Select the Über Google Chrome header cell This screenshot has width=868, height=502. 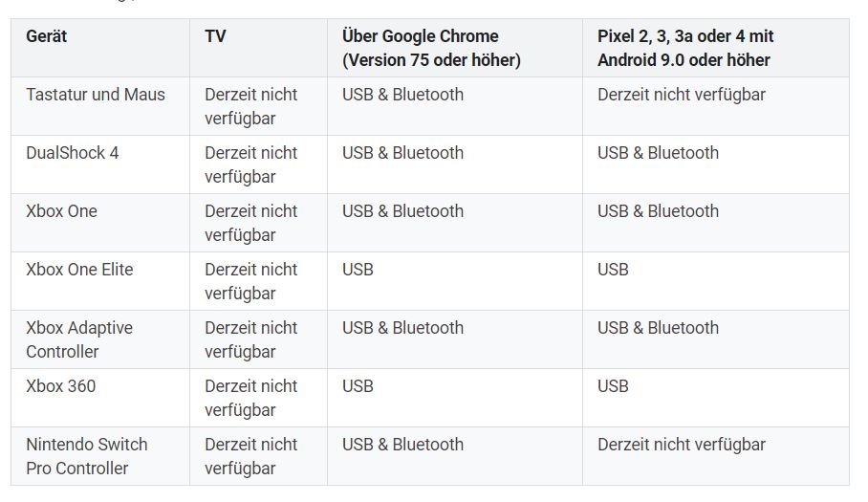[x=431, y=48]
